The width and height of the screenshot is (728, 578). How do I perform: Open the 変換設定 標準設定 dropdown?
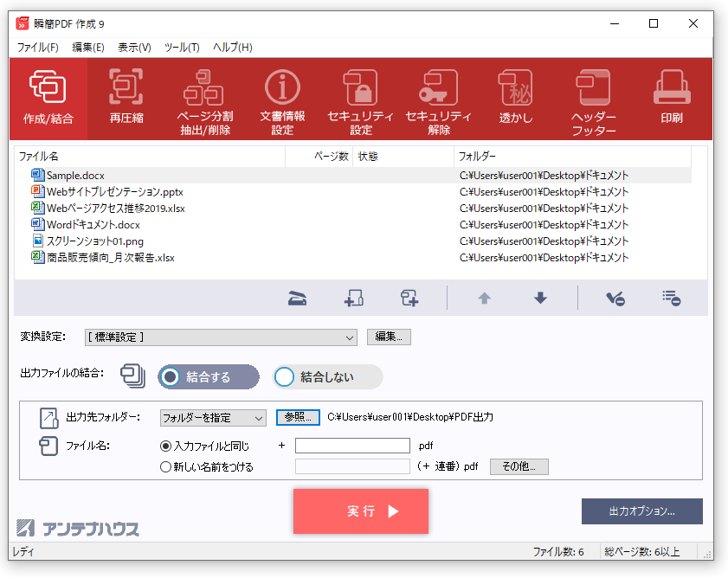221,337
